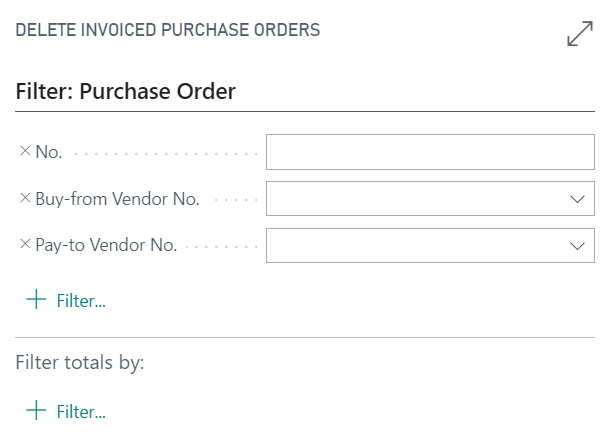The image size is (615, 443).
Task: Select the Pay-to Vendor No. label
Action: [x=106, y=245]
